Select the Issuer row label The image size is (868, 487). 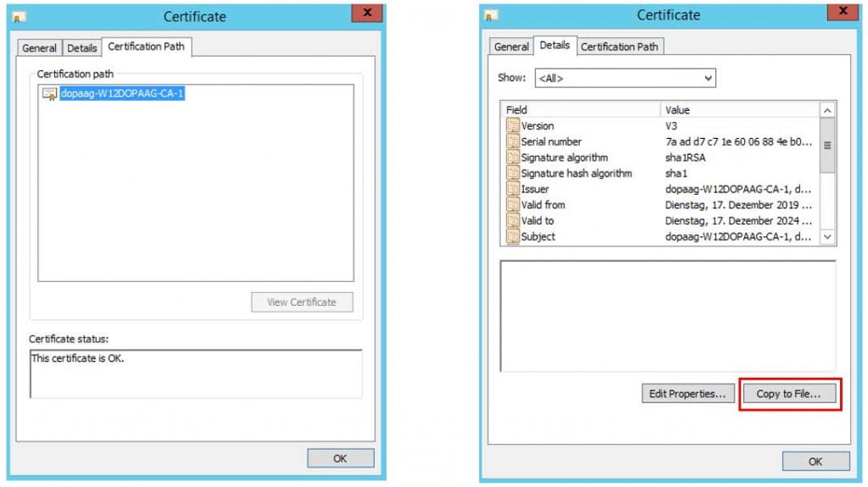coord(536,189)
